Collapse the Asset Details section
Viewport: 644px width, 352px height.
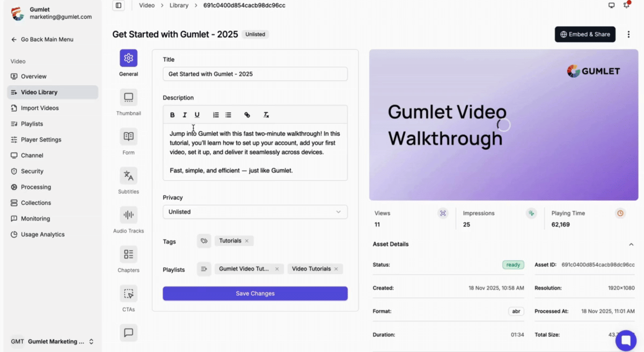click(x=631, y=244)
